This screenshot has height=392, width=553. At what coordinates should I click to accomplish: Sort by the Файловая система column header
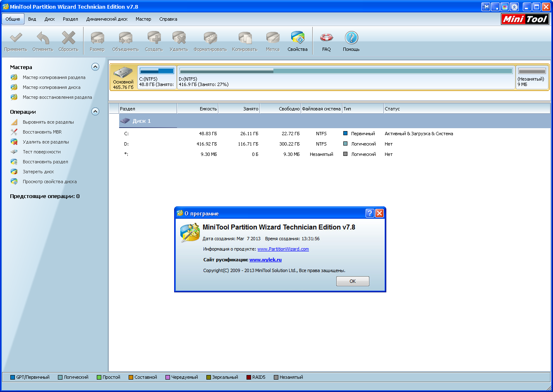click(x=322, y=109)
